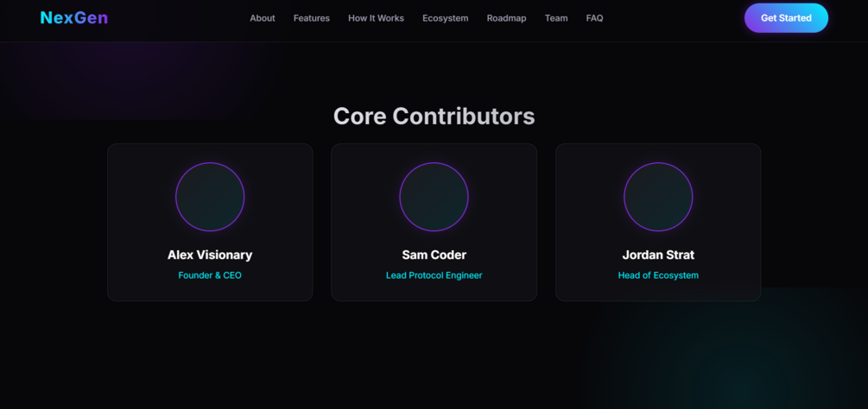Open the Roadmap nav link
Image resolution: width=868 pixels, height=409 pixels.
click(x=506, y=18)
